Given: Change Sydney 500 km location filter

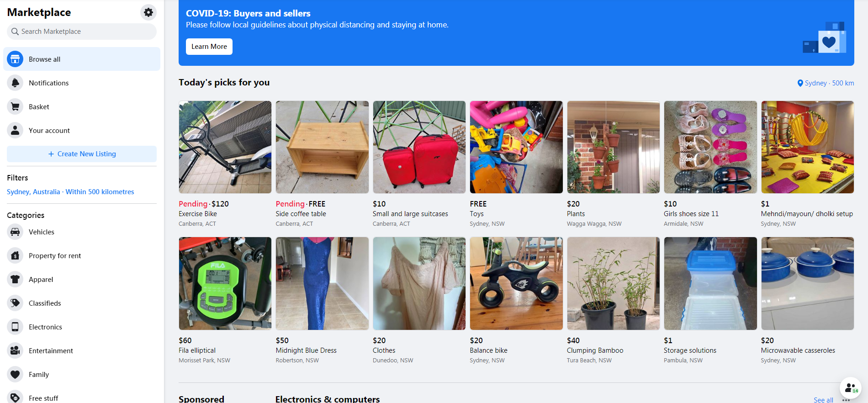Looking at the screenshot, I should (x=826, y=83).
